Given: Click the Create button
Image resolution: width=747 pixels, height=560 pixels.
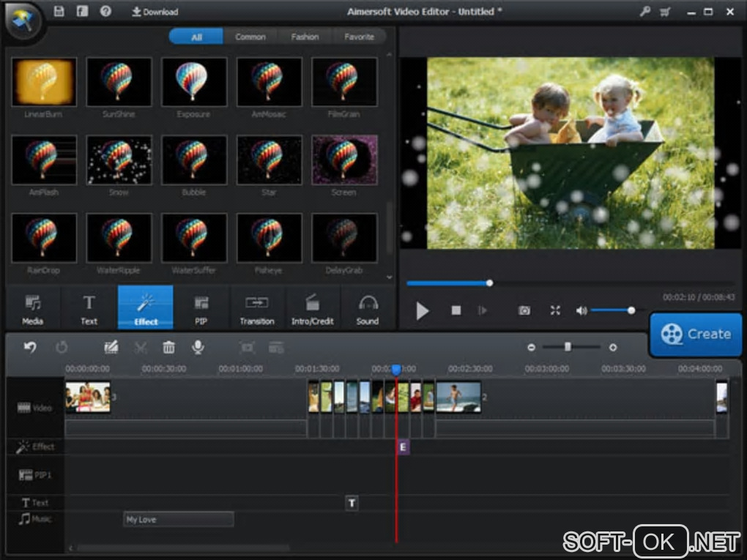Looking at the screenshot, I should (696, 335).
